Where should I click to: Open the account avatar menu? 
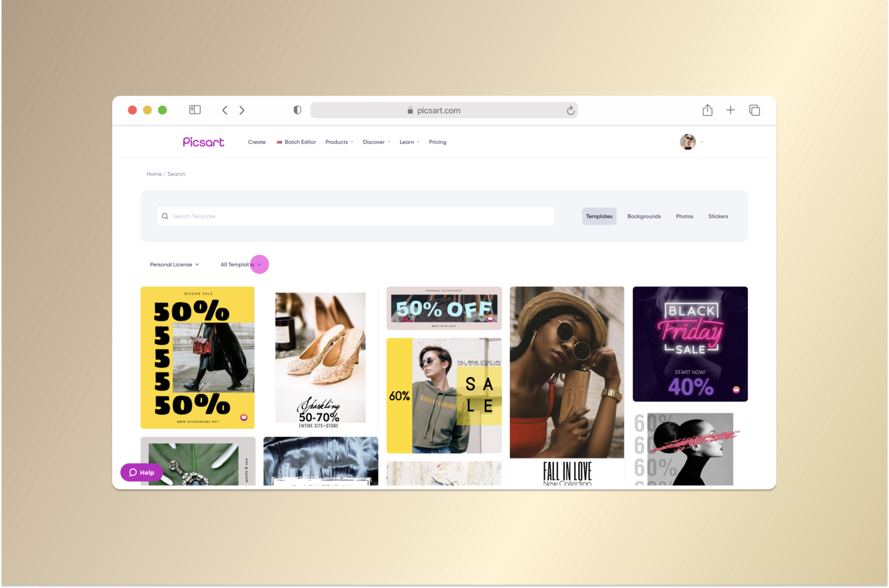(x=688, y=142)
